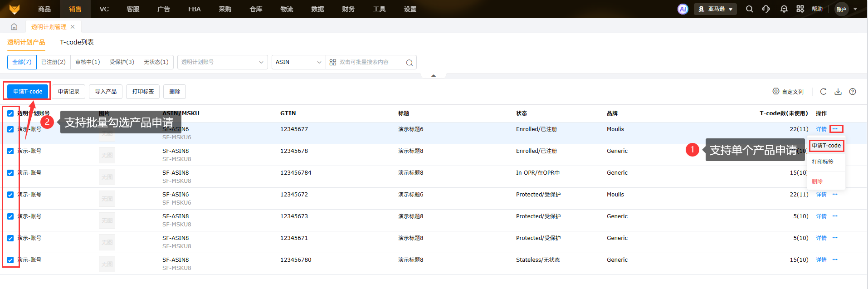Click the 导入产品 button
868x289 pixels.
point(106,92)
